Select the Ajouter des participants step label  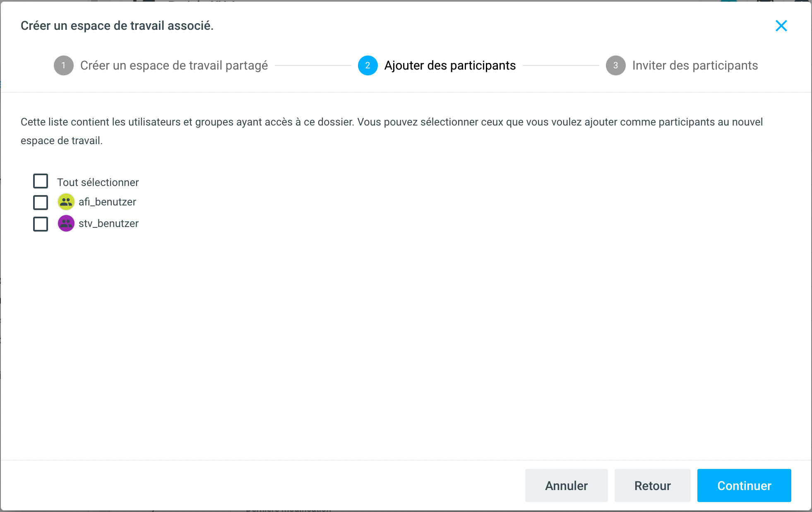point(450,65)
